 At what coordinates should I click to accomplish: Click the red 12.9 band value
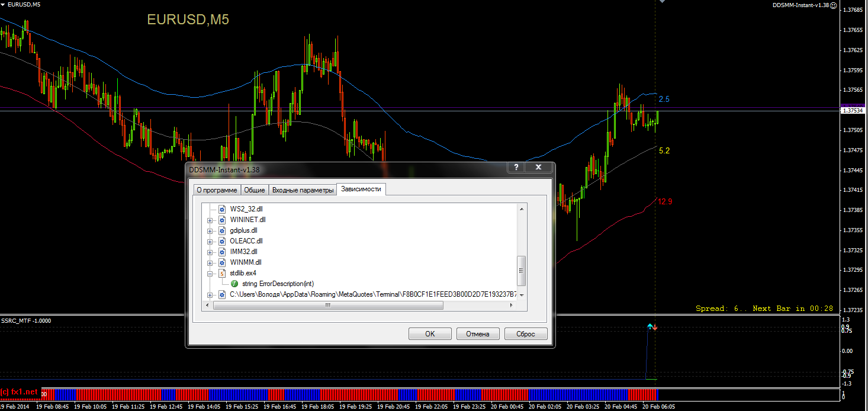click(x=666, y=202)
